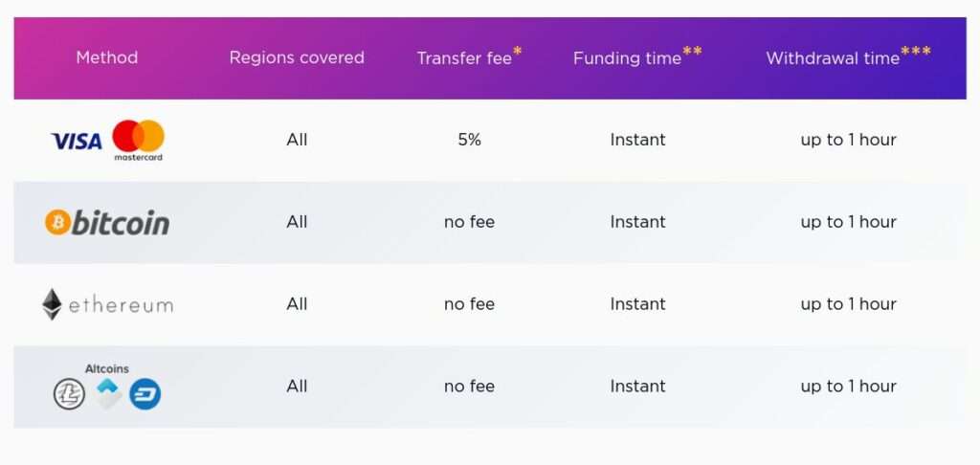
Task: Click the Visa logo
Action: click(77, 142)
